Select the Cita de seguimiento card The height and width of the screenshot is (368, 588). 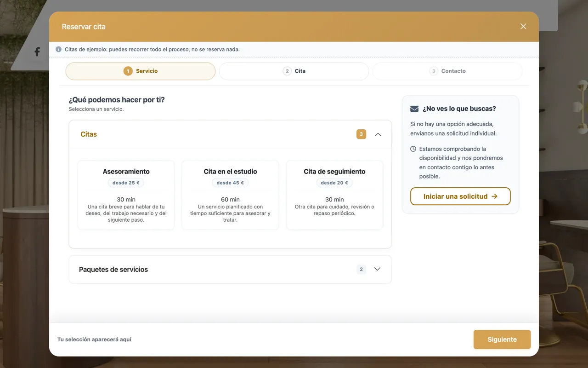(x=334, y=195)
